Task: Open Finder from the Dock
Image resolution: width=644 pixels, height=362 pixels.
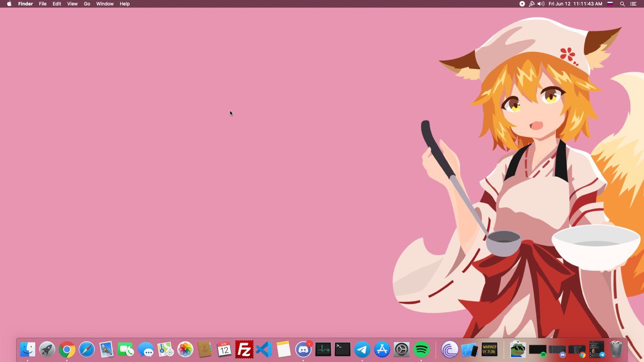Action: 28,349
